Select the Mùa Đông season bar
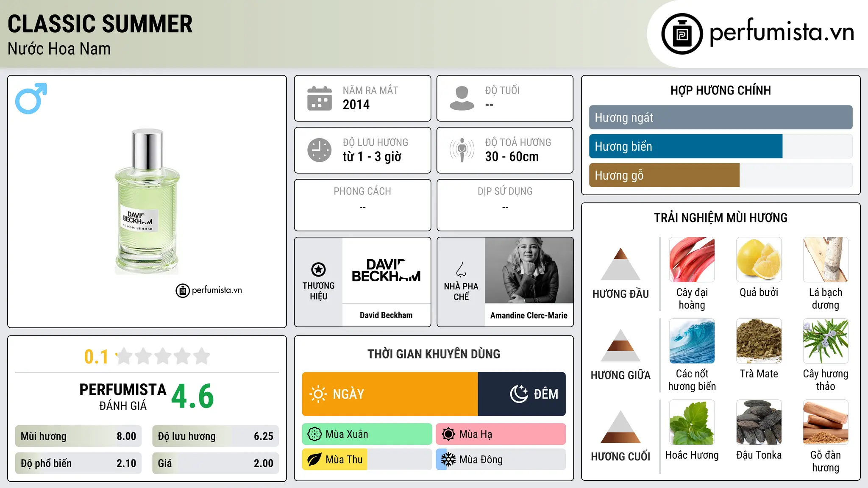The width and height of the screenshot is (868, 488). click(x=501, y=460)
